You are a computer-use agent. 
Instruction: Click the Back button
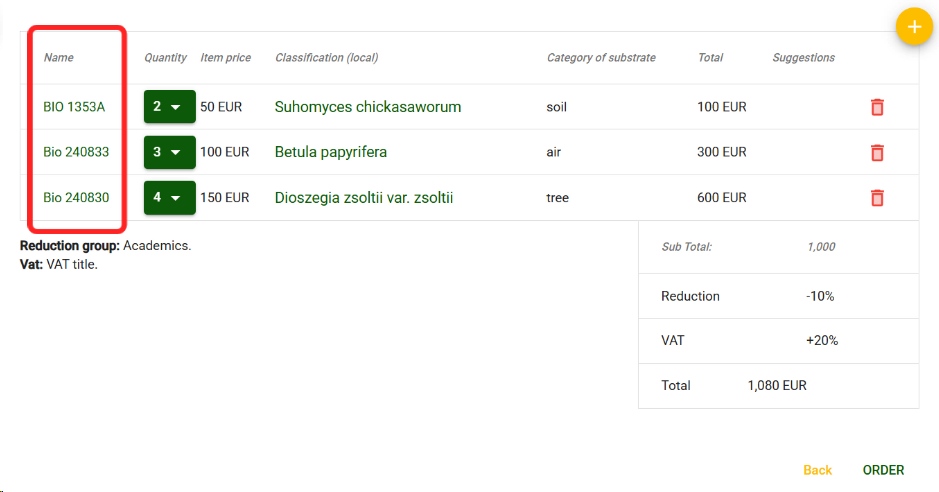(x=817, y=470)
